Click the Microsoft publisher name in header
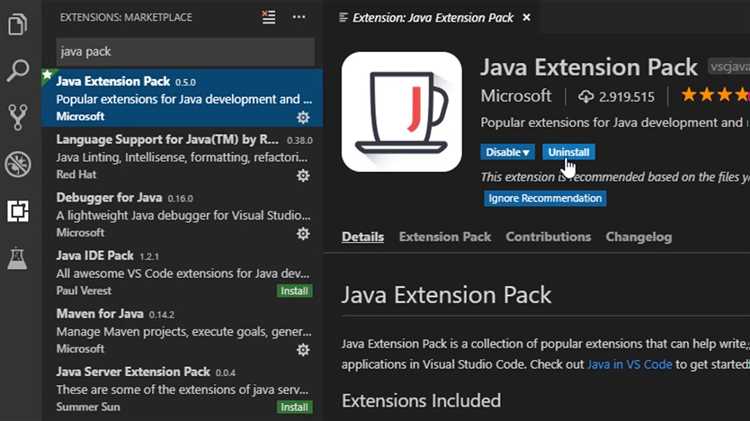The image size is (750, 421). pyautogui.click(x=516, y=96)
